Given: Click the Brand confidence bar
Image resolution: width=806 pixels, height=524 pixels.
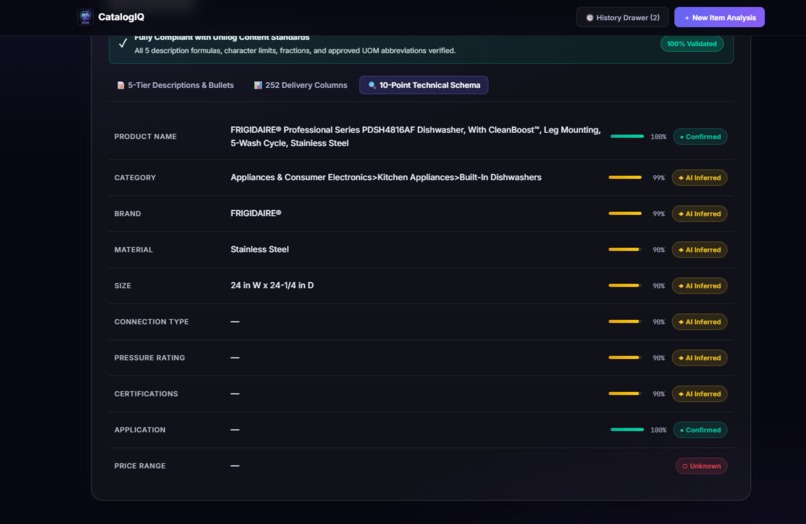Looking at the screenshot, I should tap(625, 213).
